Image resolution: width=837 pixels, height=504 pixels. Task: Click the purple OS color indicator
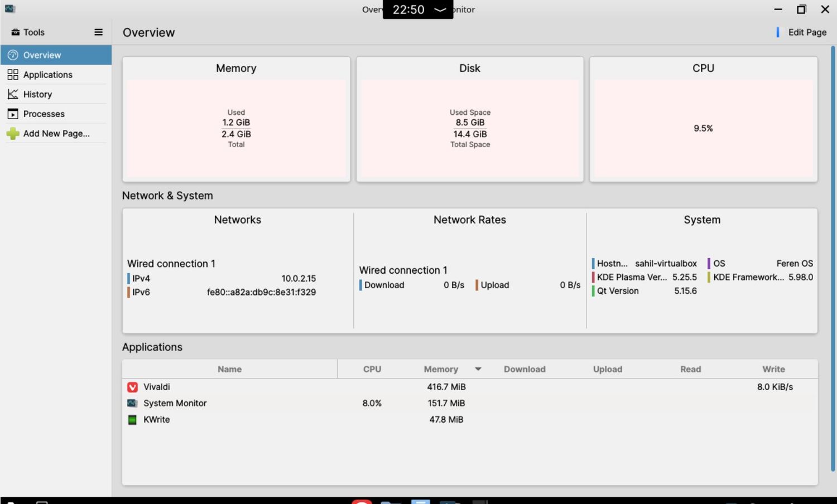point(709,263)
